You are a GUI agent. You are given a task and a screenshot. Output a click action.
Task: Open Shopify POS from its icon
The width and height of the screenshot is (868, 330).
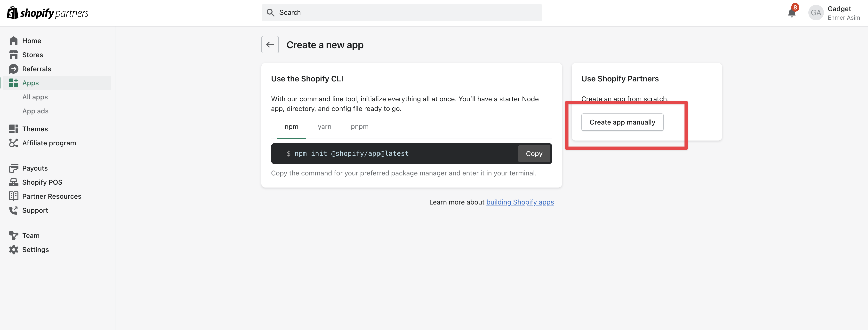coord(14,182)
